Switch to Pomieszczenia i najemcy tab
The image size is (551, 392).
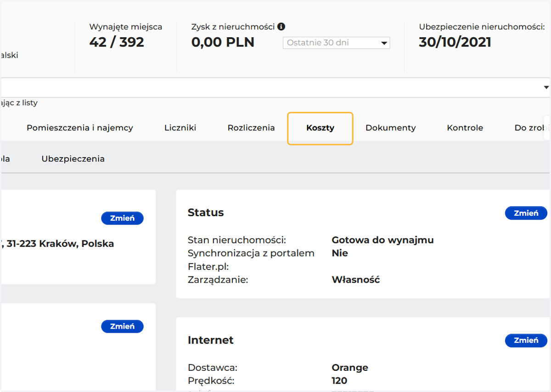pyautogui.click(x=80, y=128)
